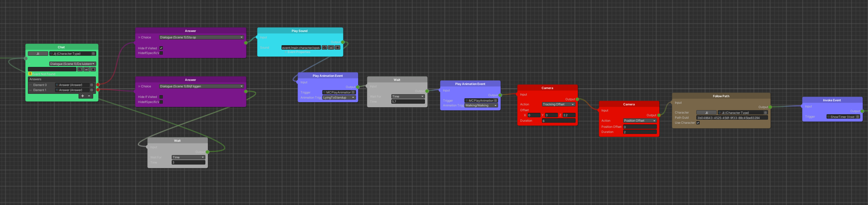The image size is (868, 205).
Task: Select the Invoke Event node title bar
Action: [832, 100]
